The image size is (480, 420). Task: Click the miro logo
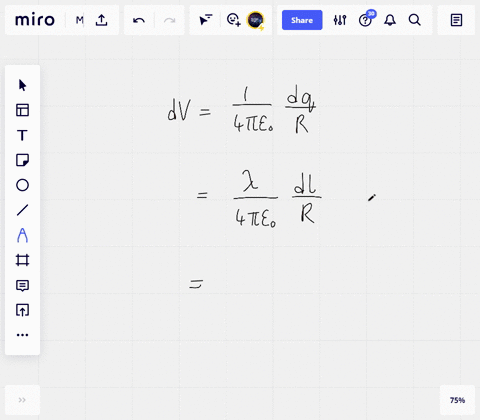pos(35,20)
